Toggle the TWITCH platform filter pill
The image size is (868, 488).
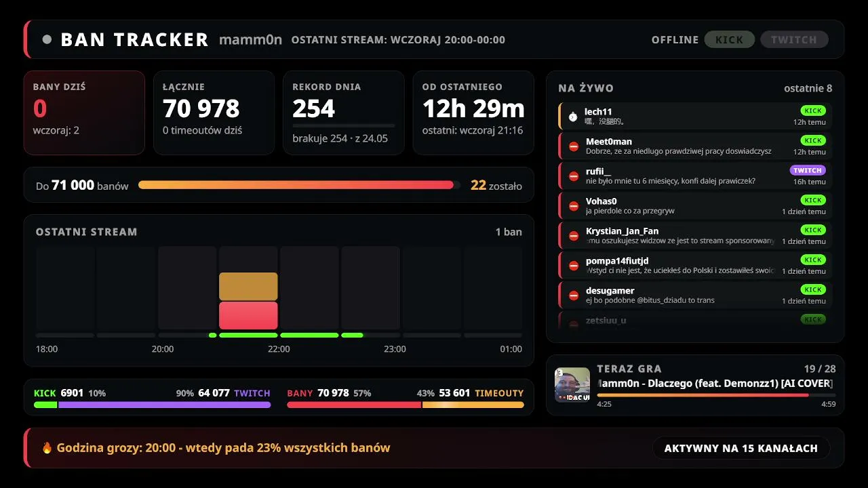[x=794, y=39]
